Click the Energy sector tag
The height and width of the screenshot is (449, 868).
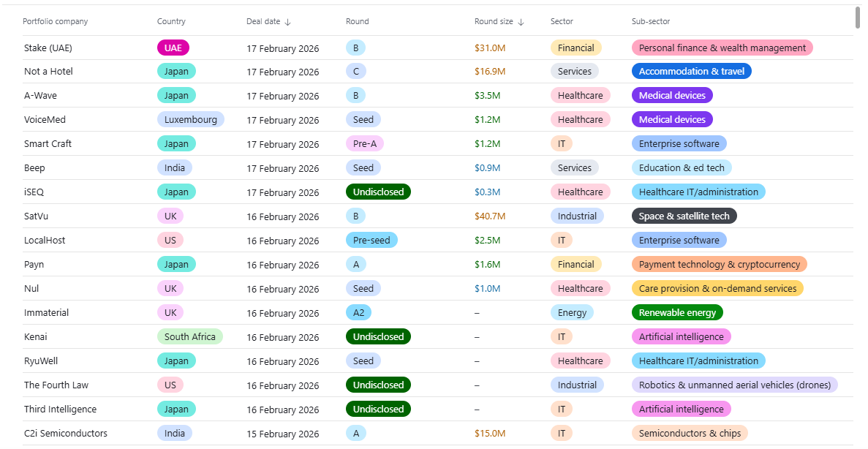coord(572,313)
